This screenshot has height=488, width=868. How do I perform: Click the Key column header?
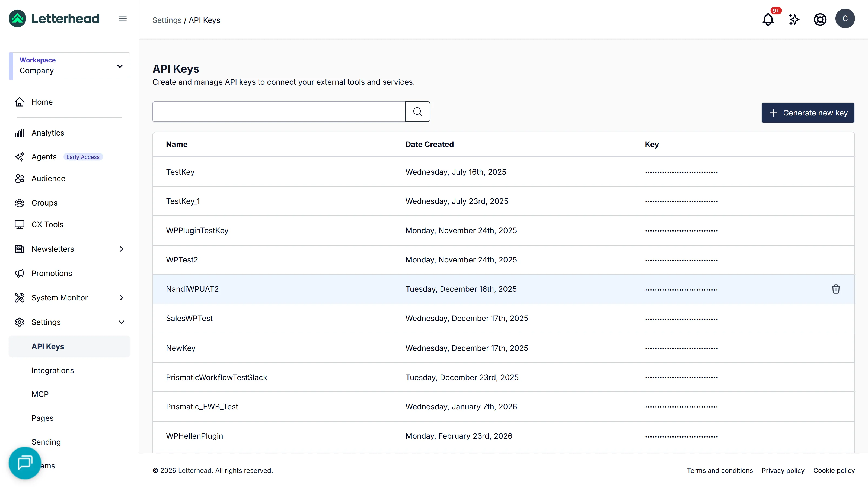point(652,144)
